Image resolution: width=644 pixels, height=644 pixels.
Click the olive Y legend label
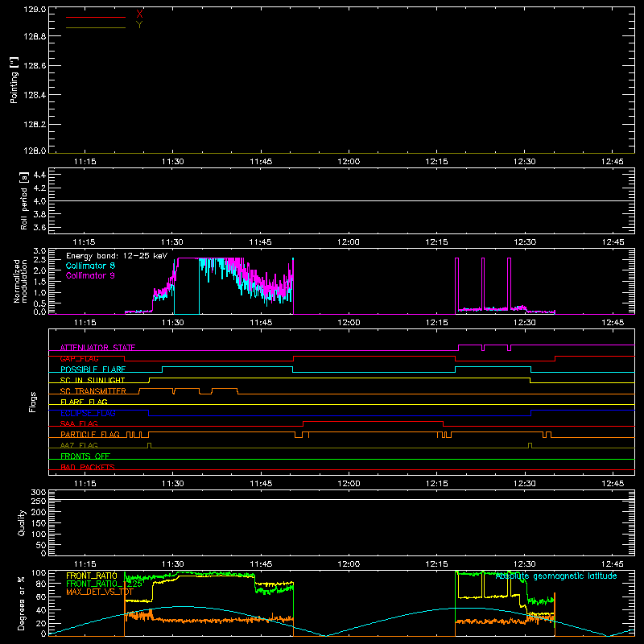click(139, 25)
